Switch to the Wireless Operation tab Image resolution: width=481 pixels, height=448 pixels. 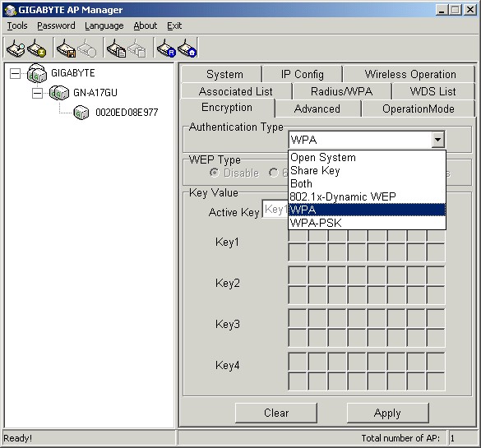pos(409,74)
